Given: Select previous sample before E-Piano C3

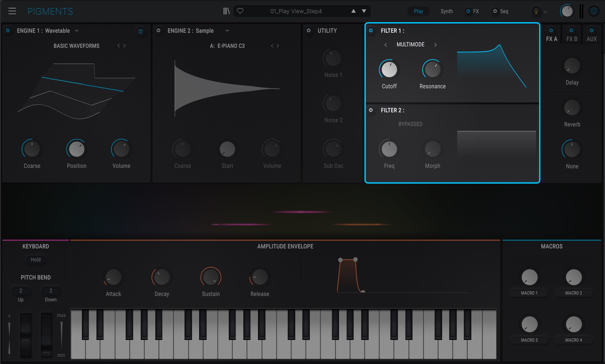Looking at the screenshot, I should tap(272, 46).
